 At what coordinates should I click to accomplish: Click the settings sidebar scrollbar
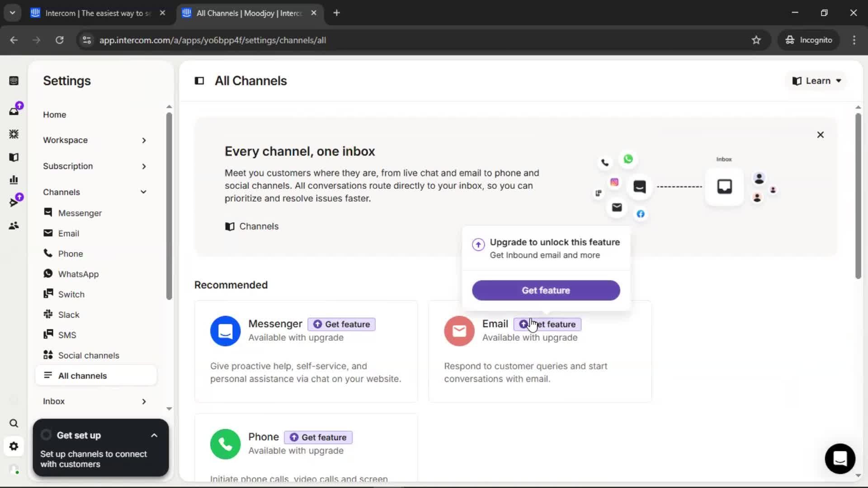point(169,206)
